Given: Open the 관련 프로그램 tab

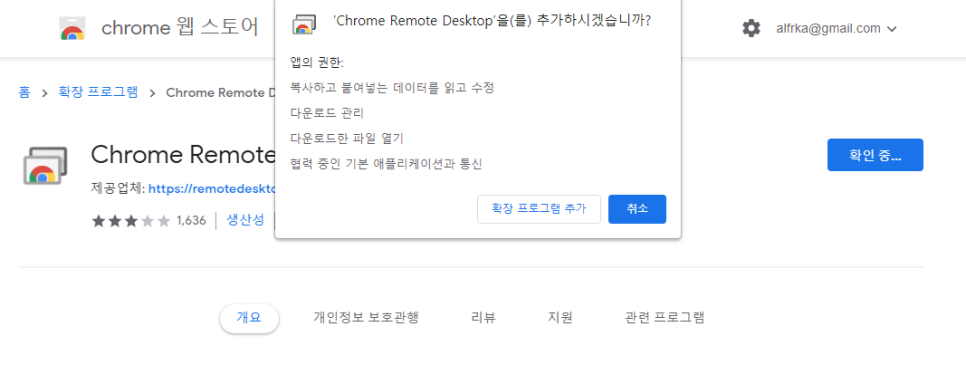Looking at the screenshot, I should pos(664,318).
